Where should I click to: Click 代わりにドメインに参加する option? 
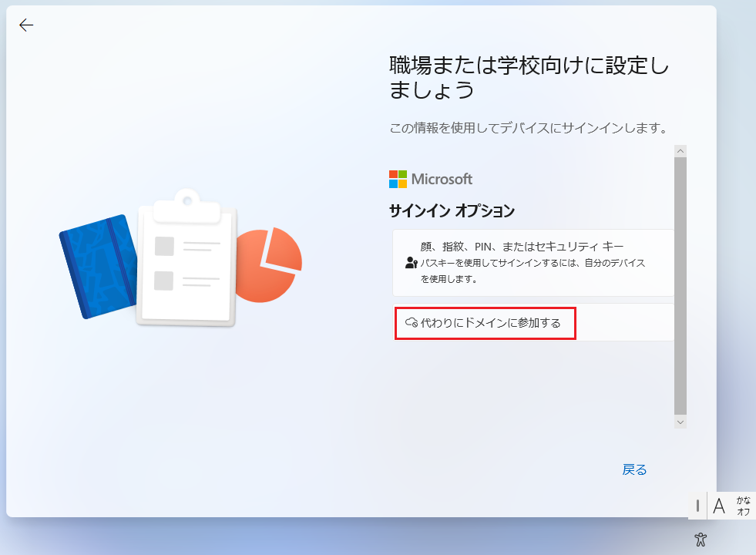pyautogui.click(x=533, y=322)
